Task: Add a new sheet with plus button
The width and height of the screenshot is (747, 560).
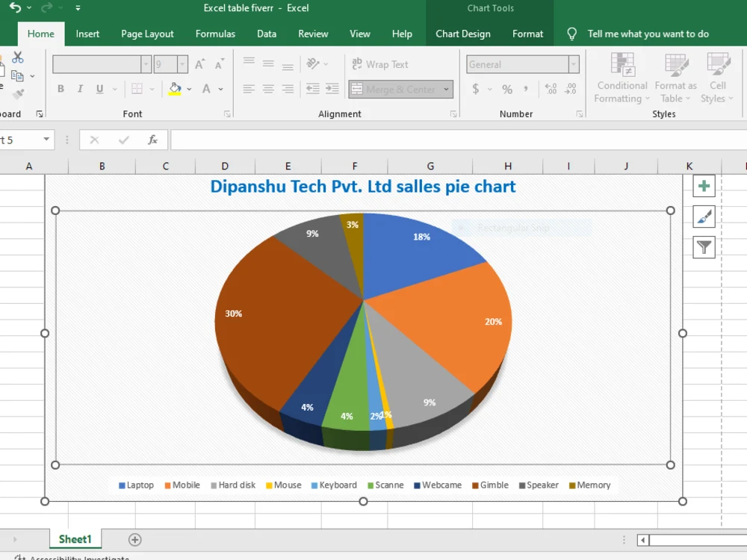Action: pyautogui.click(x=134, y=540)
